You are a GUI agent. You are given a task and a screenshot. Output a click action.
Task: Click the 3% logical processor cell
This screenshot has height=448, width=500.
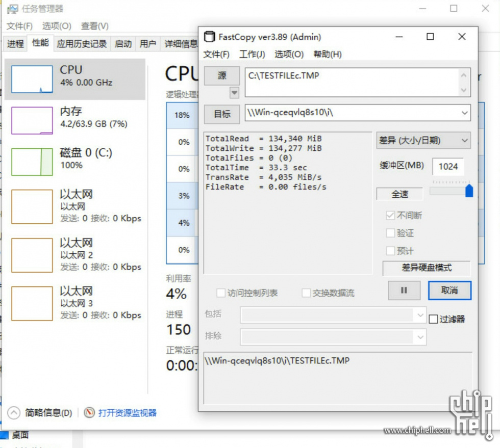click(x=182, y=196)
